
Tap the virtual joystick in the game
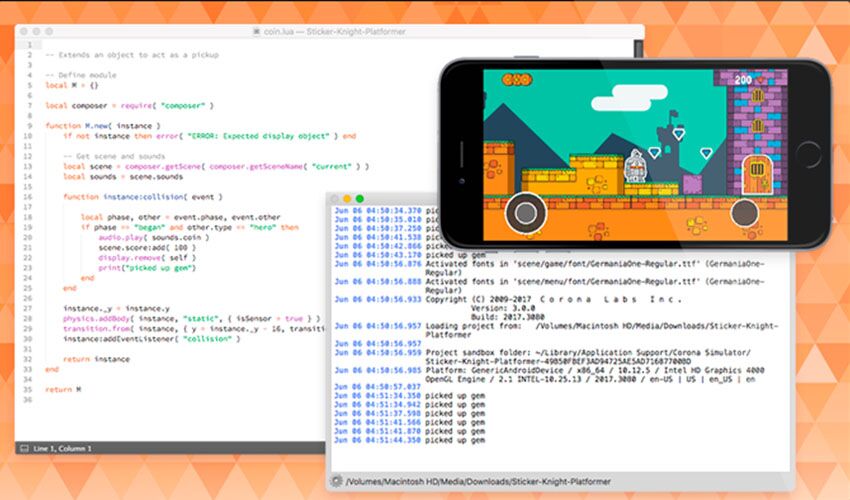click(525, 213)
